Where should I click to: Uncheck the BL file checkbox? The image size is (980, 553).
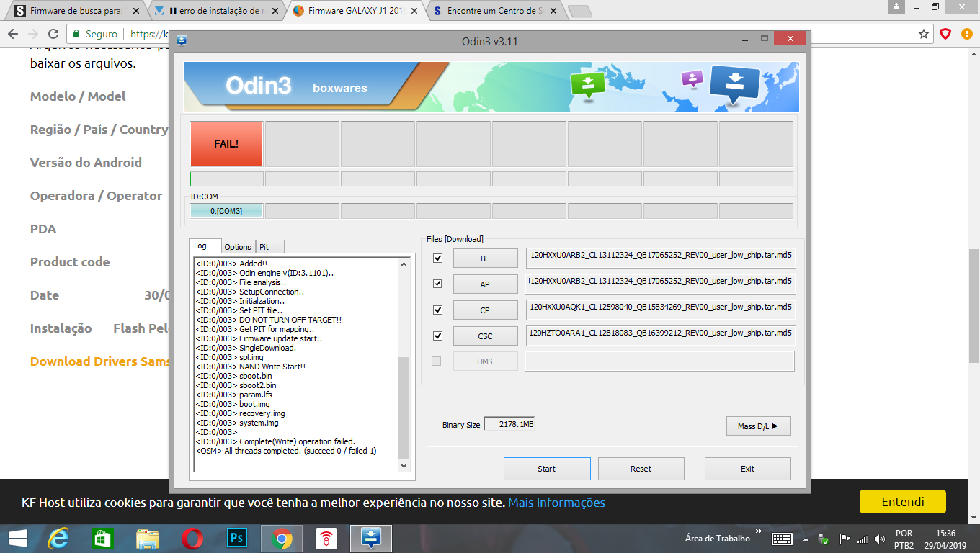[x=437, y=258]
